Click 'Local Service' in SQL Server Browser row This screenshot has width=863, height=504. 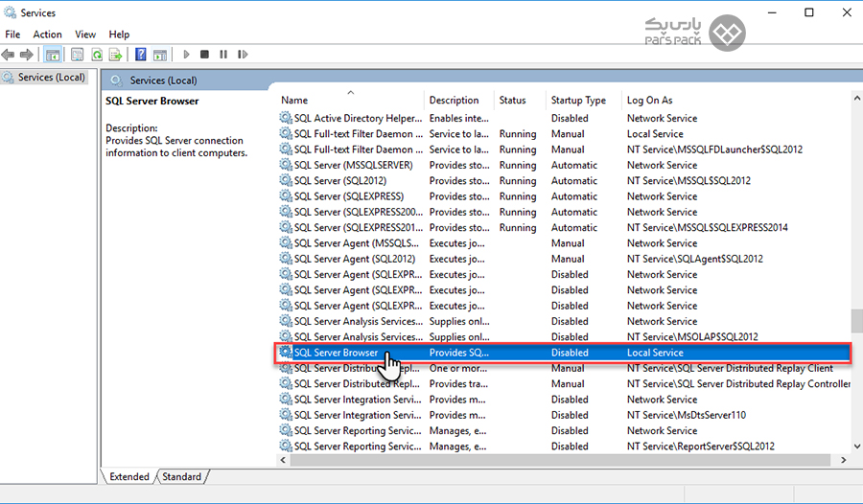coord(655,353)
